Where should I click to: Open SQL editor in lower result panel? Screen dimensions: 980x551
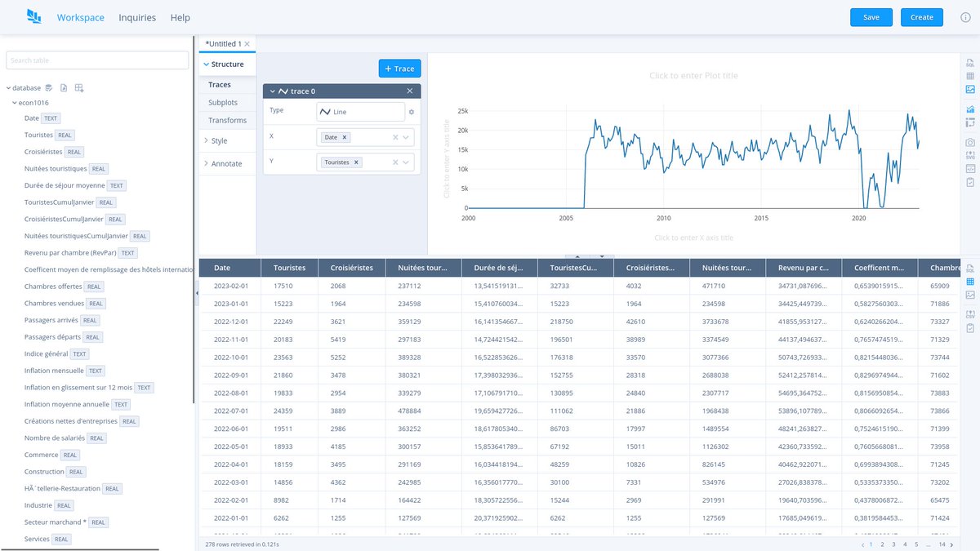[970, 268]
